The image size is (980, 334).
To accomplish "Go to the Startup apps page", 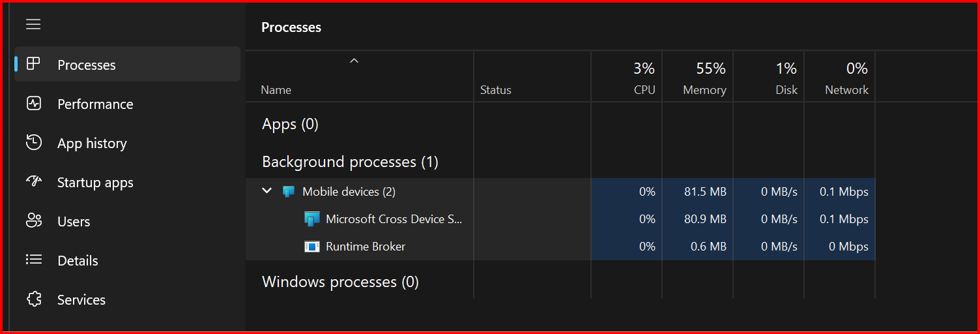I will 95,183.
